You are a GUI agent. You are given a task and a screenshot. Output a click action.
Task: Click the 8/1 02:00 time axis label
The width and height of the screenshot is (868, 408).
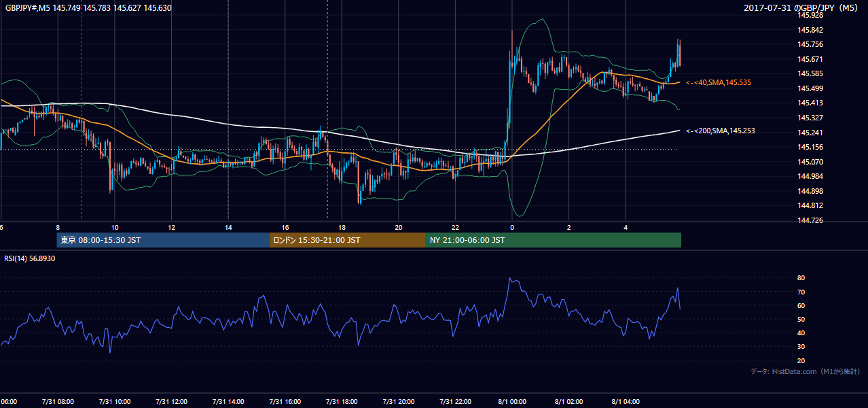pos(569,402)
